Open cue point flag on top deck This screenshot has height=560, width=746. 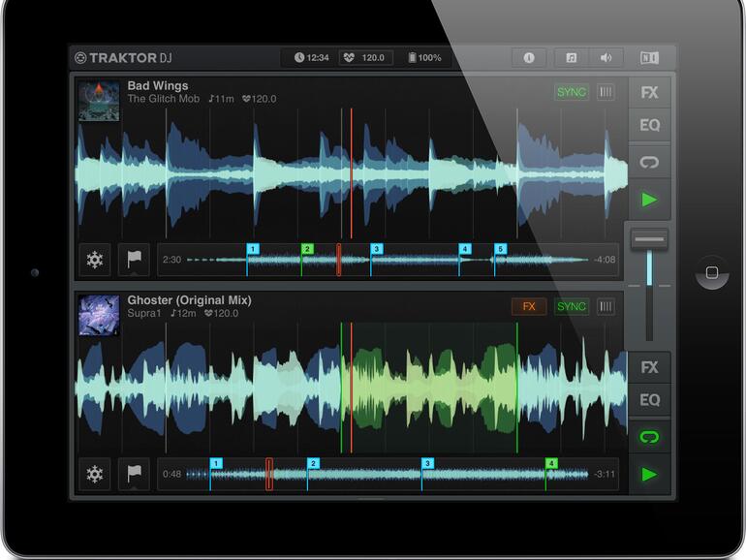134,260
